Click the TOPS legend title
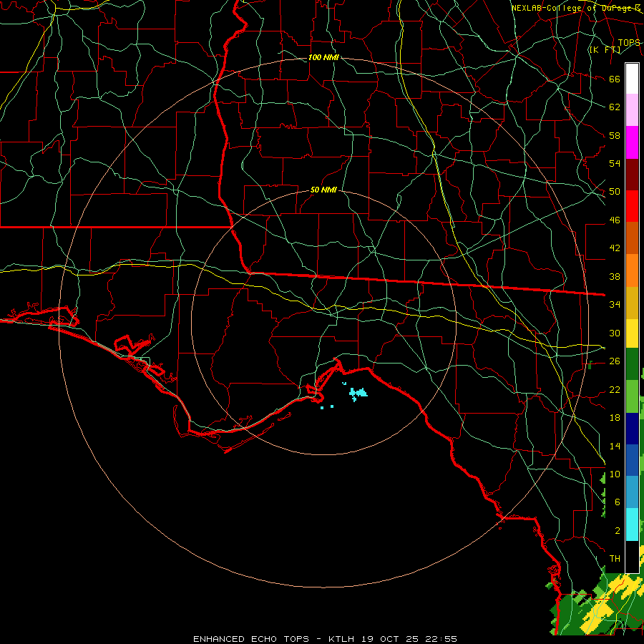644x644 pixels. click(629, 43)
